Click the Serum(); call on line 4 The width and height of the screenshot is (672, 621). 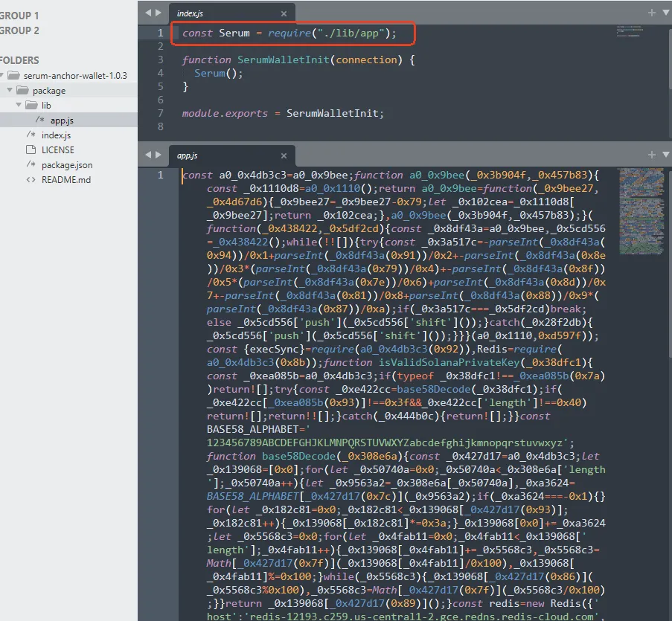click(219, 73)
